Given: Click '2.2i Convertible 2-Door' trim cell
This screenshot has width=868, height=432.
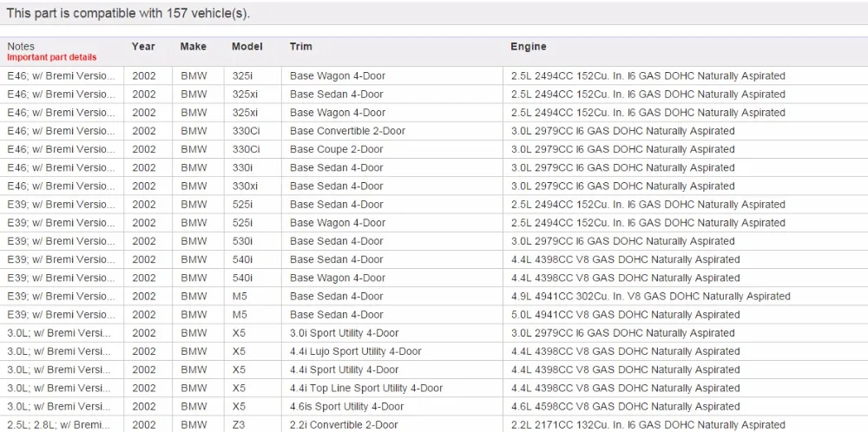Looking at the screenshot, I should (344, 425).
